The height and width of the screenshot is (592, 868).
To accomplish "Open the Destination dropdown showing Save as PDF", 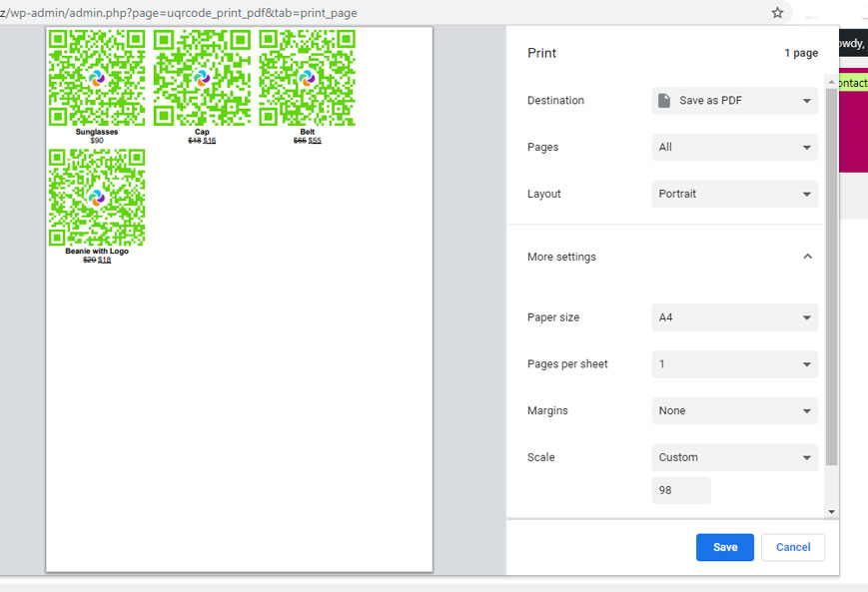I will click(x=734, y=100).
